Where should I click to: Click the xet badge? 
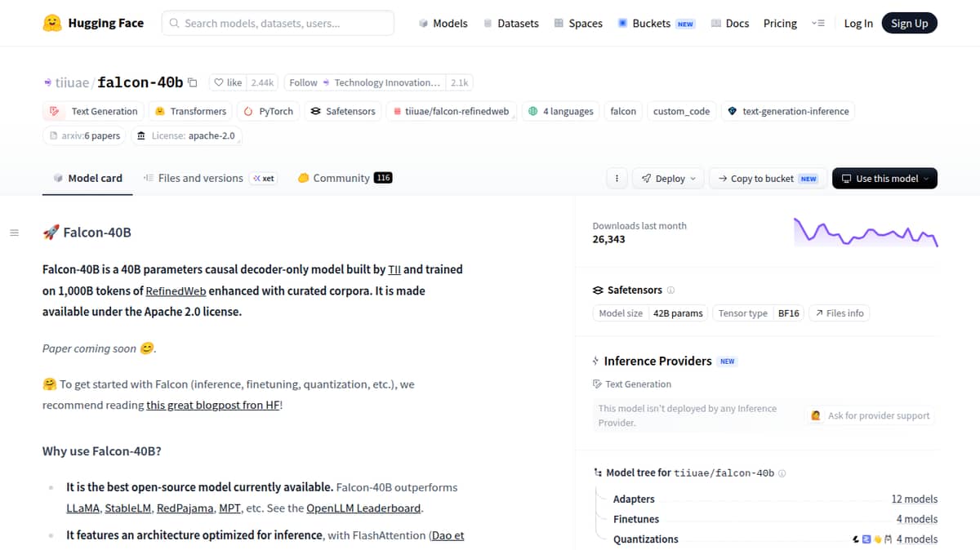[x=263, y=178]
